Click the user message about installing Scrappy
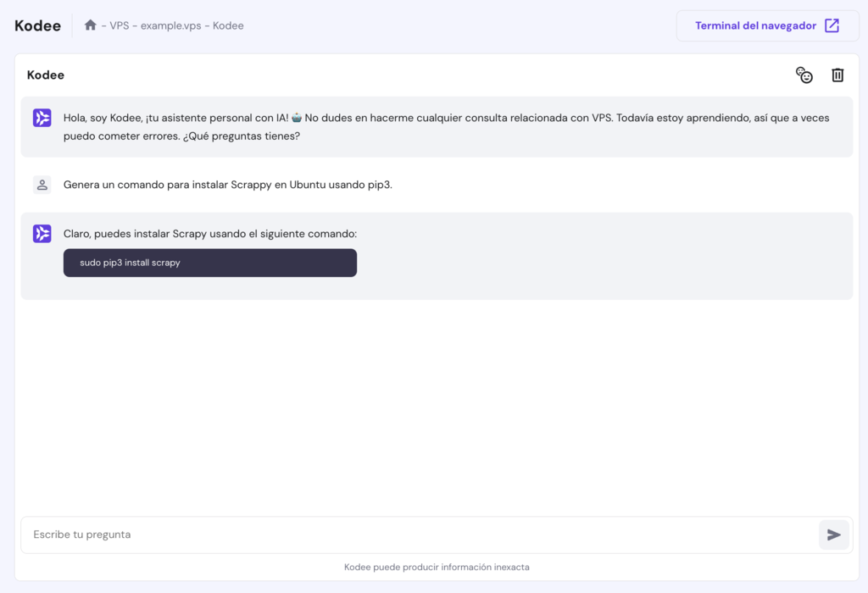 (x=228, y=185)
